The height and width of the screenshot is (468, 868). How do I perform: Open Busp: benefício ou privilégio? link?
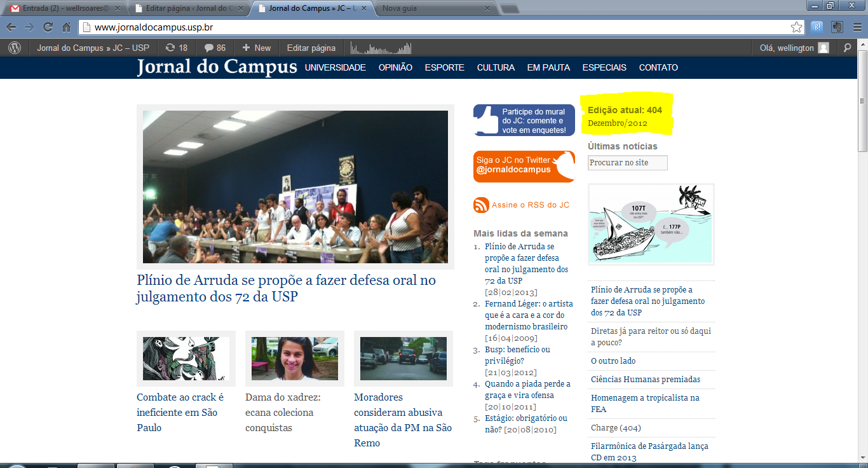(x=517, y=355)
